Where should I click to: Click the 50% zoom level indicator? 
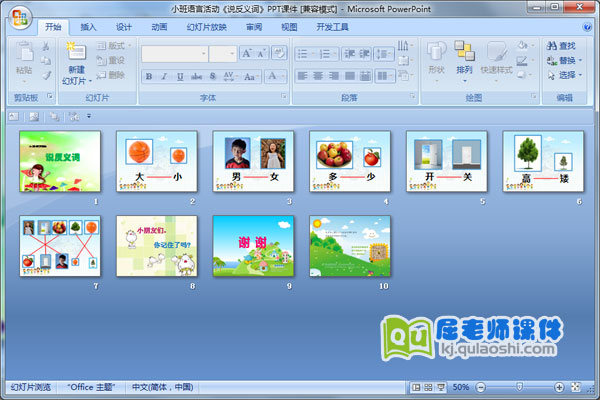click(461, 387)
